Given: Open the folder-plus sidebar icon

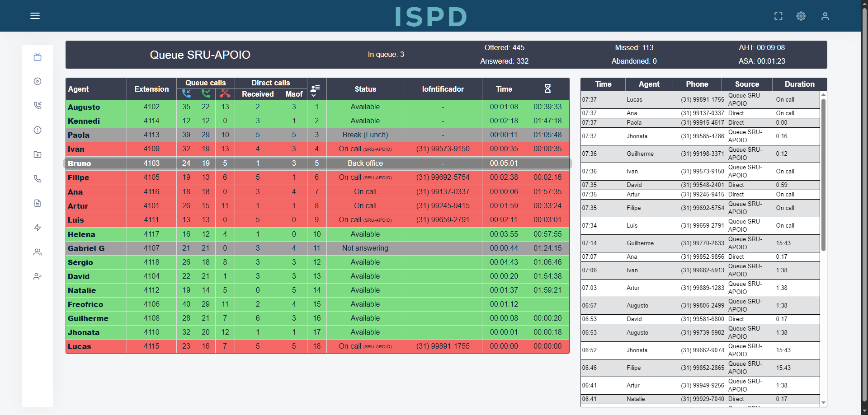Looking at the screenshot, I should click(x=38, y=154).
